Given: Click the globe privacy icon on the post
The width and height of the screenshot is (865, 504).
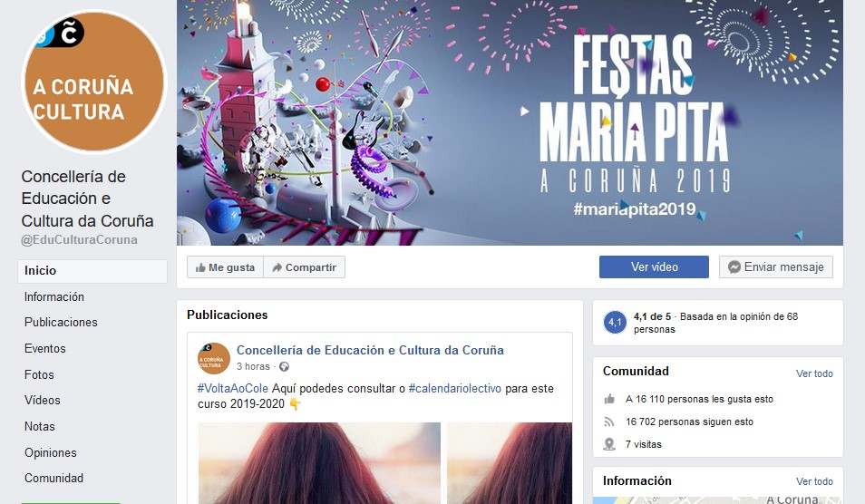Looking at the screenshot, I should (x=284, y=367).
